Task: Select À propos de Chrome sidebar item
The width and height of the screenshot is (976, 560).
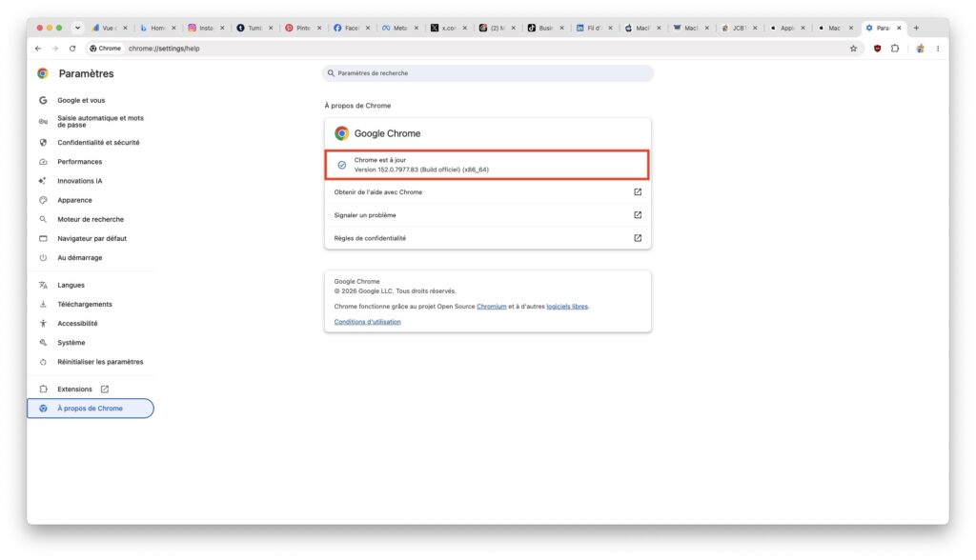Action: point(91,409)
